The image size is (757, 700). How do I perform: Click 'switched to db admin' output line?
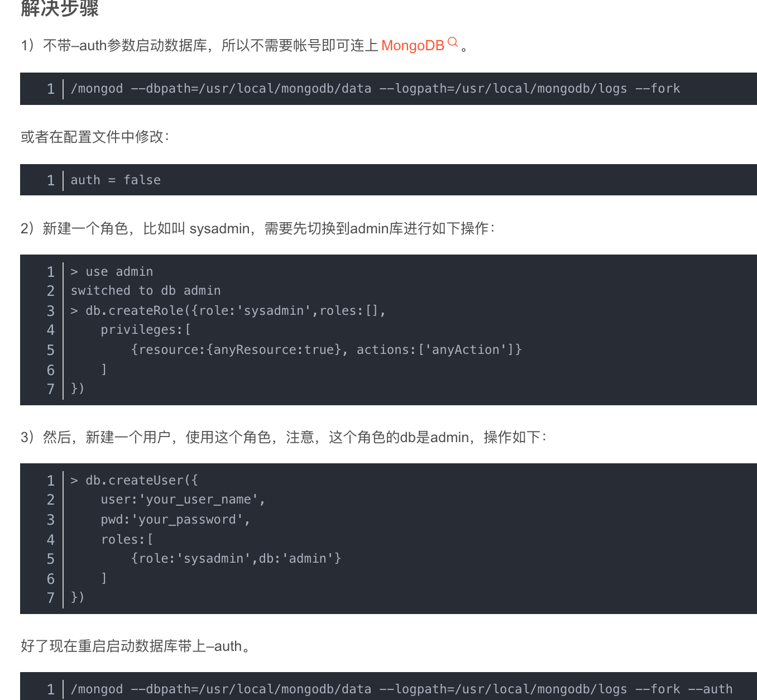(146, 291)
